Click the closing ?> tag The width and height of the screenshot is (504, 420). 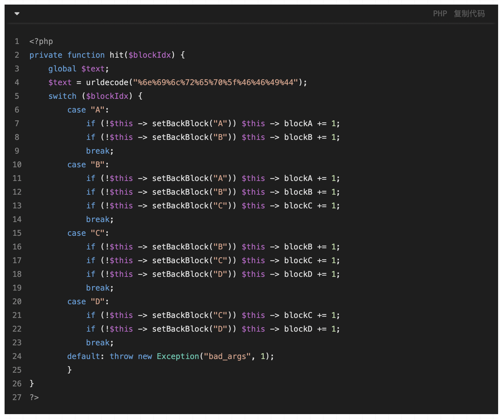(x=34, y=397)
